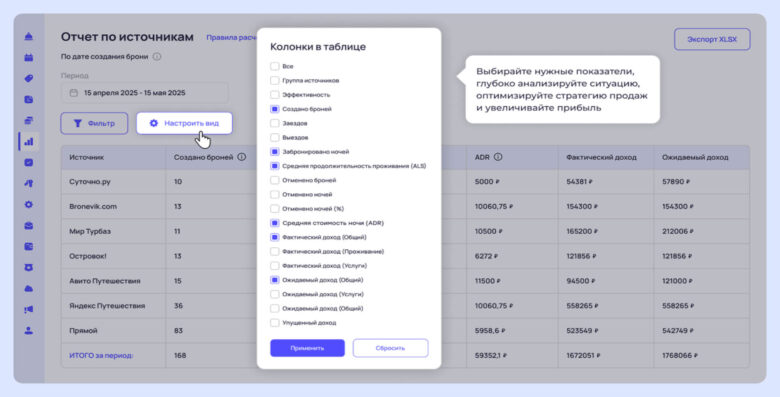Check the Упущенный доход checkbox
Viewport: 780px width, 397px height.
[275, 323]
